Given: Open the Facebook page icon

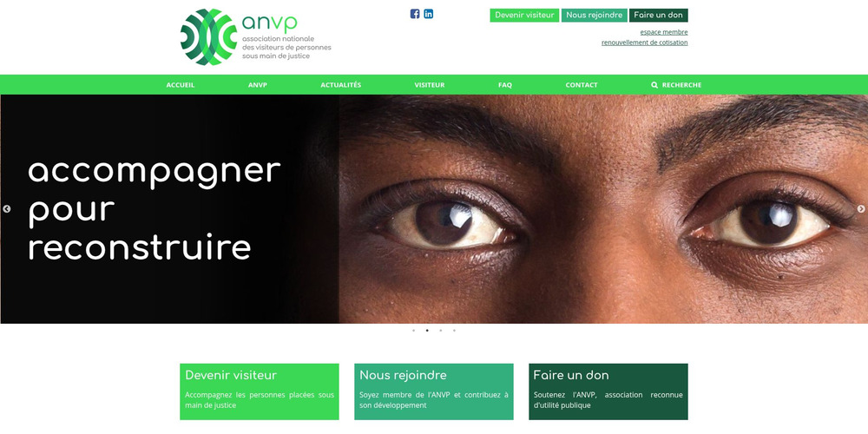Looking at the screenshot, I should coord(415,14).
